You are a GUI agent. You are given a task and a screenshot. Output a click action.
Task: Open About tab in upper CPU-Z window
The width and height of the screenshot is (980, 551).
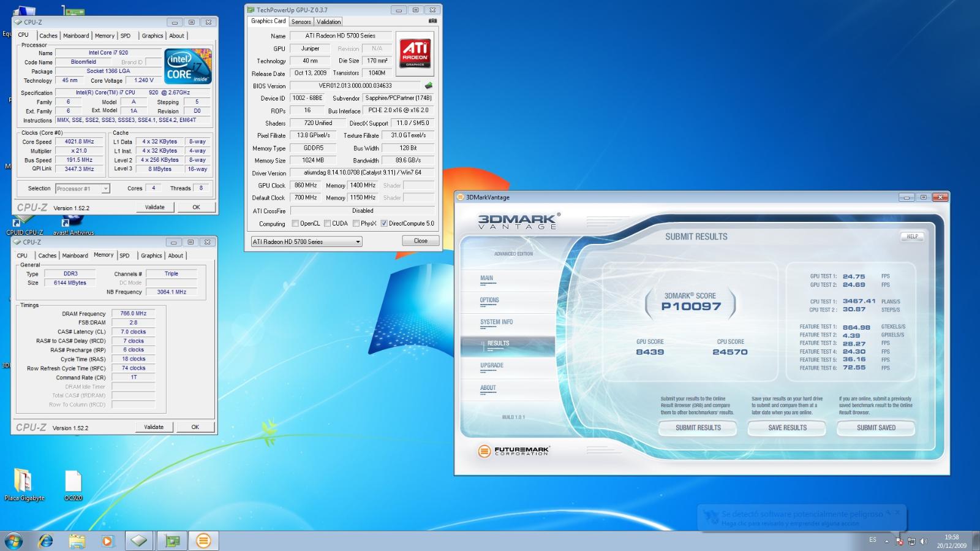pos(177,36)
